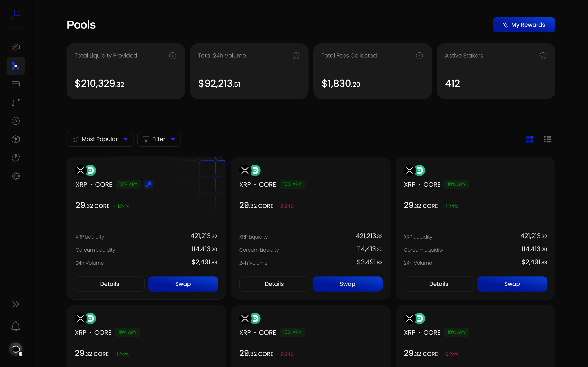Open the Pools page heading area
The height and width of the screenshot is (367, 588).
tap(81, 24)
